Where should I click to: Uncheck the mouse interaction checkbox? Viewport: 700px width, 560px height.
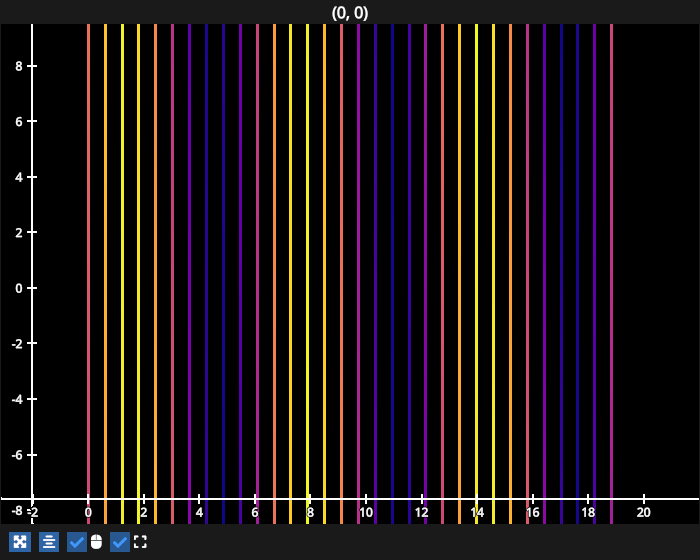(x=77, y=542)
